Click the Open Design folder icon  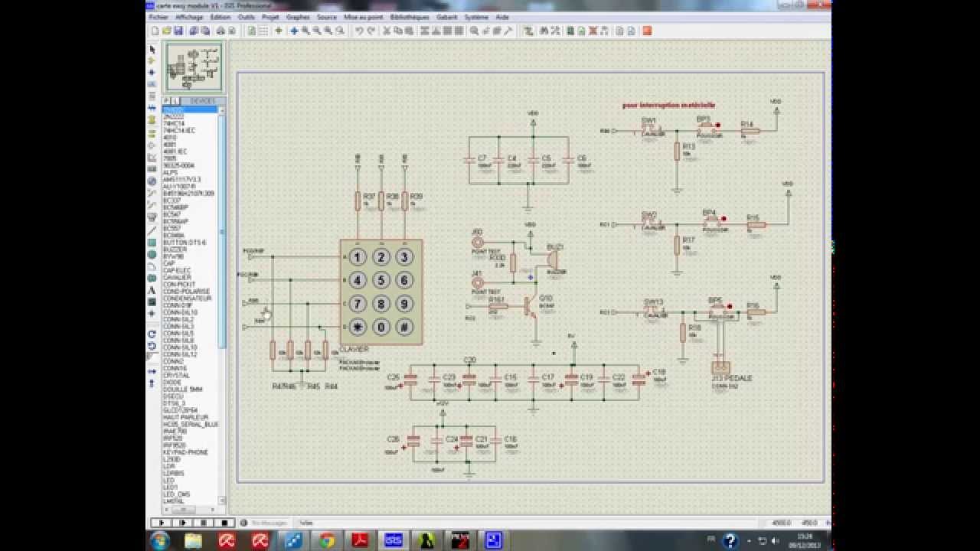pos(166,31)
